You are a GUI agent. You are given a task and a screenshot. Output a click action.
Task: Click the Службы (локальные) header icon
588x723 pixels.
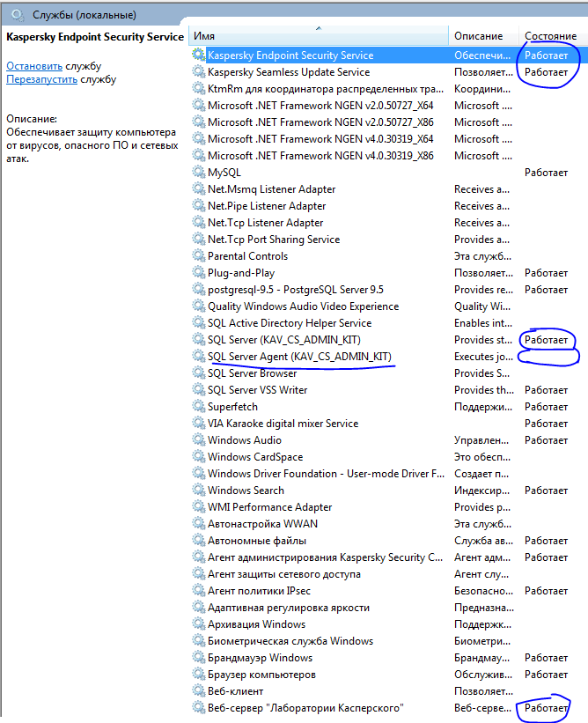pos(18,15)
